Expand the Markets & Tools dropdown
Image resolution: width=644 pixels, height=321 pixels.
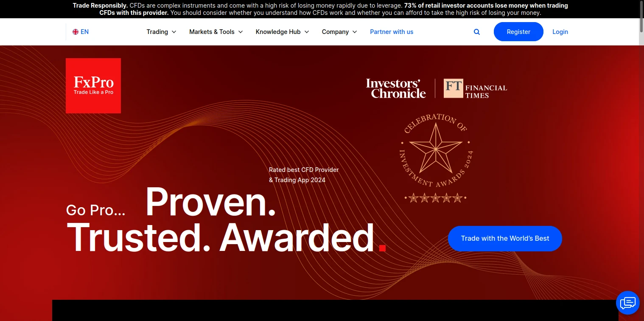coord(216,32)
